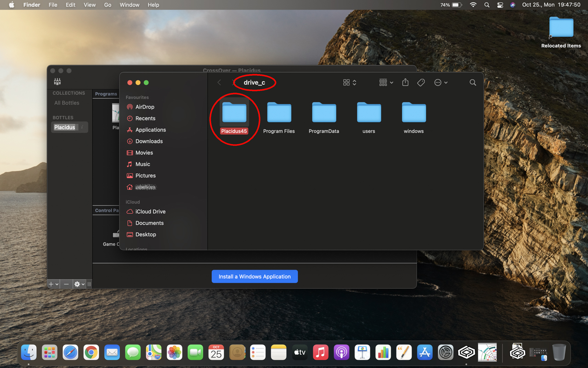
Task: Open Maps from the Dock
Action: (x=154, y=352)
